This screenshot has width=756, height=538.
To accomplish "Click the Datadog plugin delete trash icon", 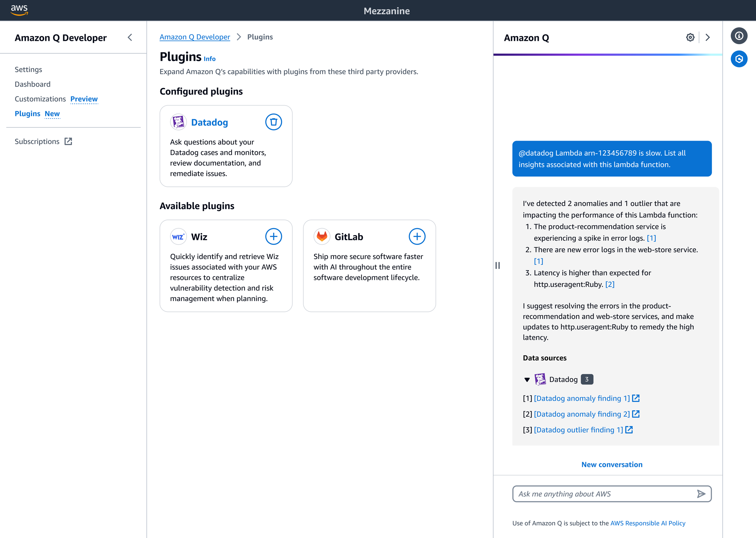I will pos(273,122).
